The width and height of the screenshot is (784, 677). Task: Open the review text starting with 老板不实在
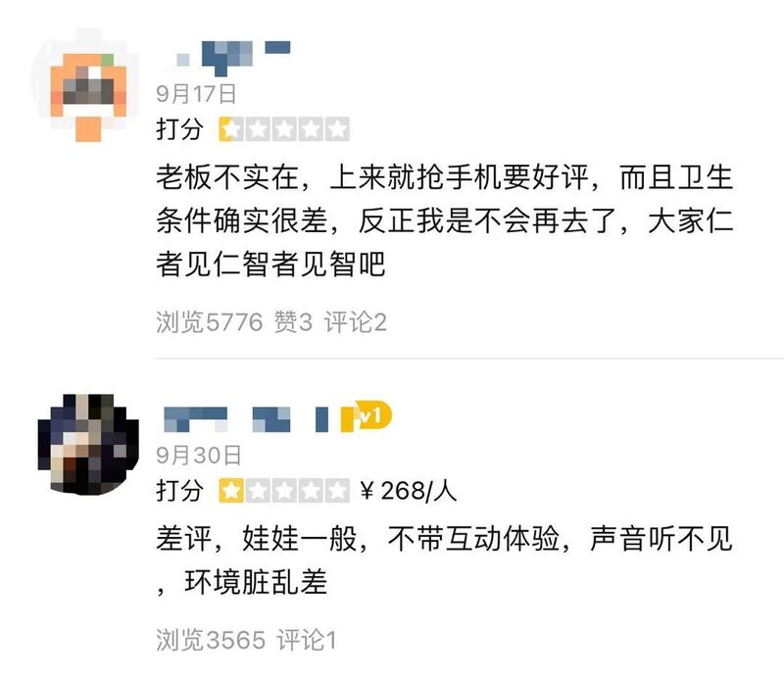[x=445, y=220]
